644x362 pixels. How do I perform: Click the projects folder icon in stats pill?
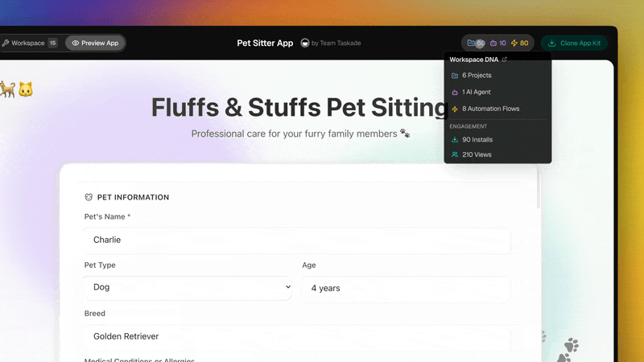pyautogui.click(x=471, y=43)
